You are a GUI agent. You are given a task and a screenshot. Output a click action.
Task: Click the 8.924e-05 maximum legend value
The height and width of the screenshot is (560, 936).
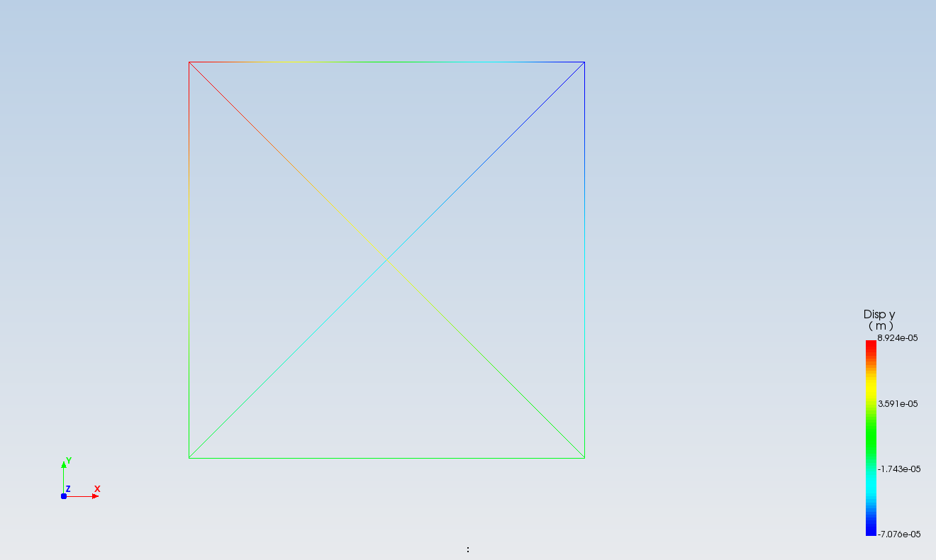click(898, 338)
